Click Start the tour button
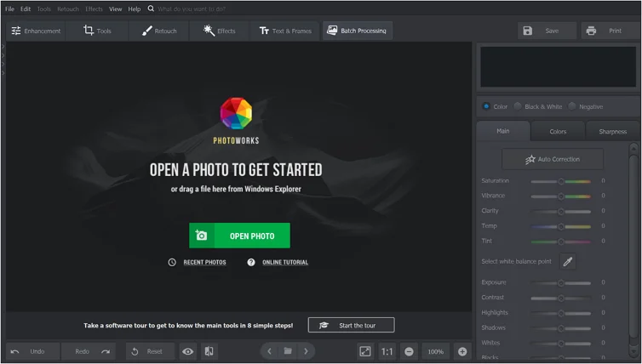Screen dimensions: 642x364 352,325
